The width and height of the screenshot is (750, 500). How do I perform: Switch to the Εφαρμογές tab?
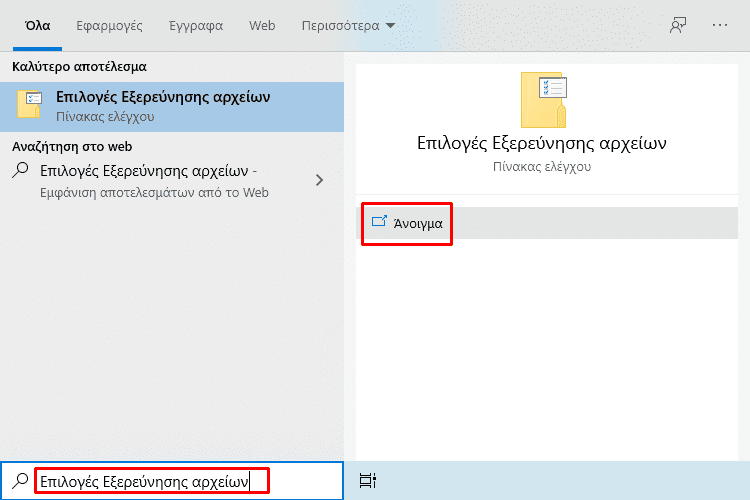point(109,25)
